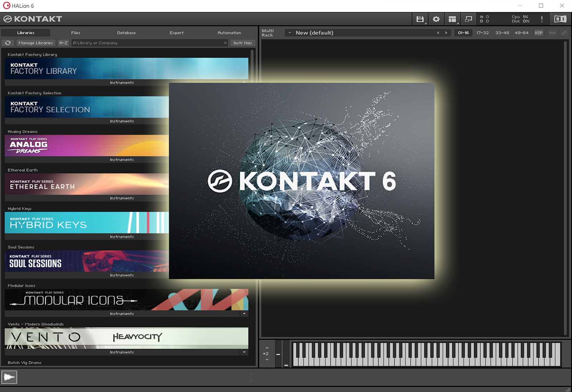Decrease keyboard octave with down arrow
The width and height of the screenshot is (572, 392).
click(267, 360)
